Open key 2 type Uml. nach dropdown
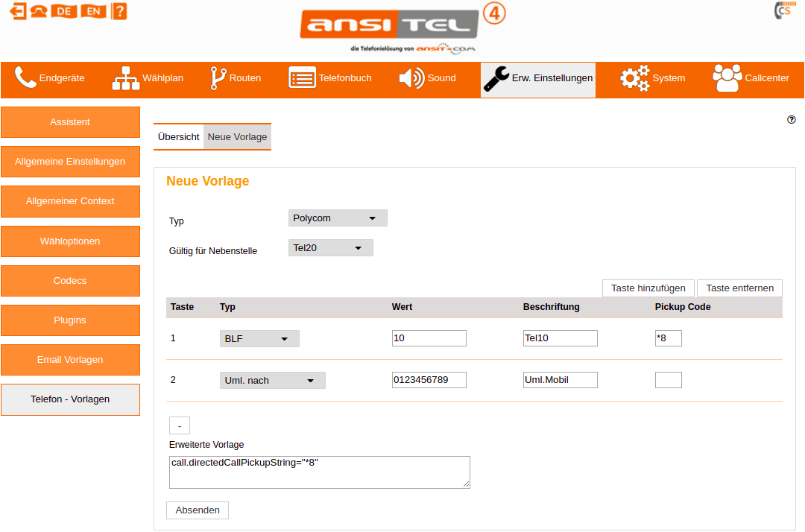The image size is (805, 532). click(272, 381)
